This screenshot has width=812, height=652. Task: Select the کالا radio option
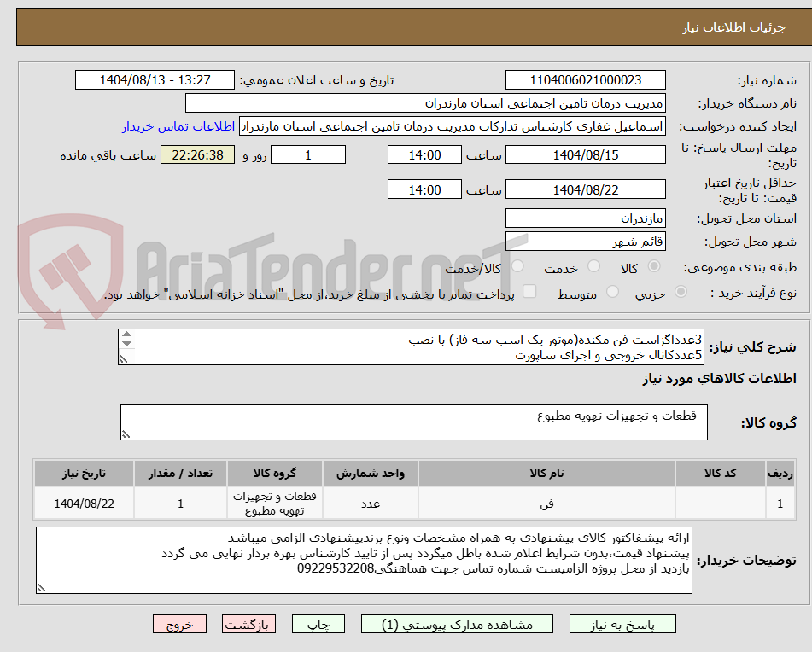point(653,267)
